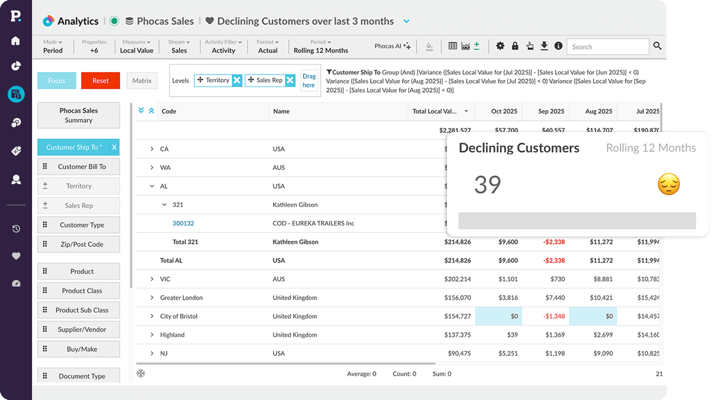Image resolution: width=720 pixels, height=400 pixels.
Task: Open the Home icon in left sidebar
Action: coord(16,41)
